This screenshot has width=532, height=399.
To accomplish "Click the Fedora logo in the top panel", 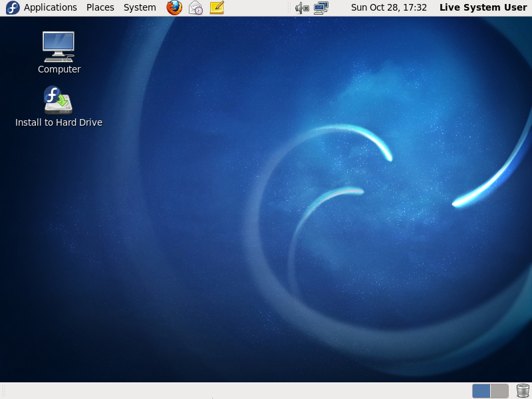I will click(x=13, y=8).
